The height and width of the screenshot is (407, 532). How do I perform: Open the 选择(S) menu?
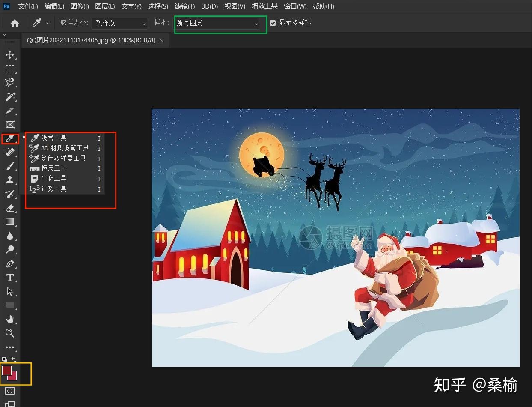coord(158,6)
